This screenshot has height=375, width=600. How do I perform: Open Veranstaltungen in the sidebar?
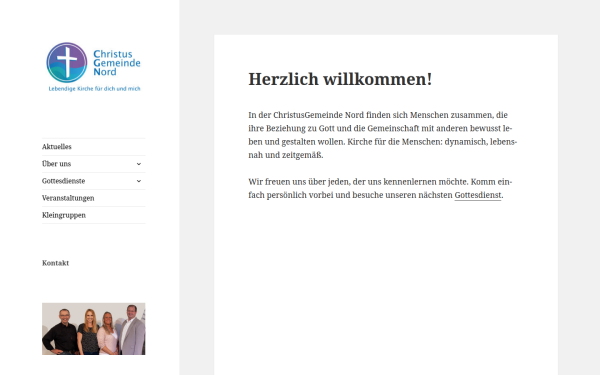pyautogui.click(x=68, y=198)
